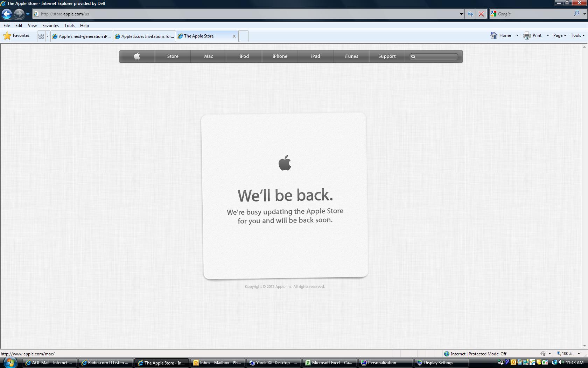
Task: Open Store in Apple navigation bar
Action: click(173, 56)
